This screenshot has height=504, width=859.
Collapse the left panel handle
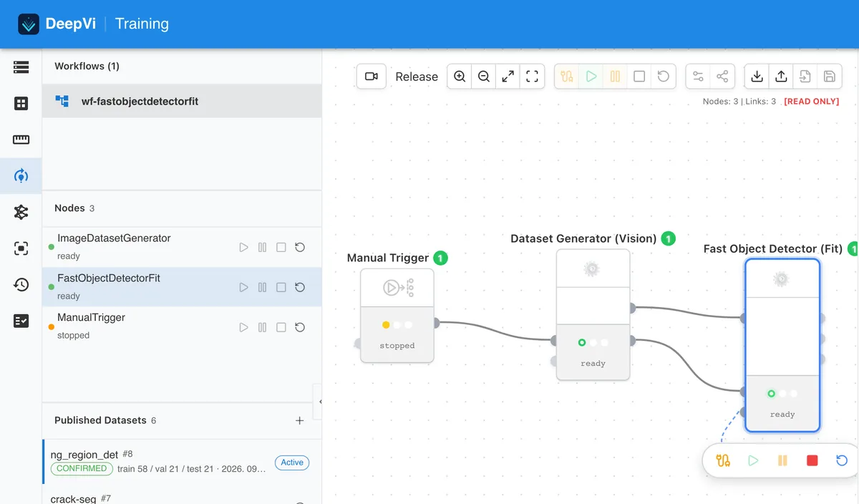click(x=318, y=402)
